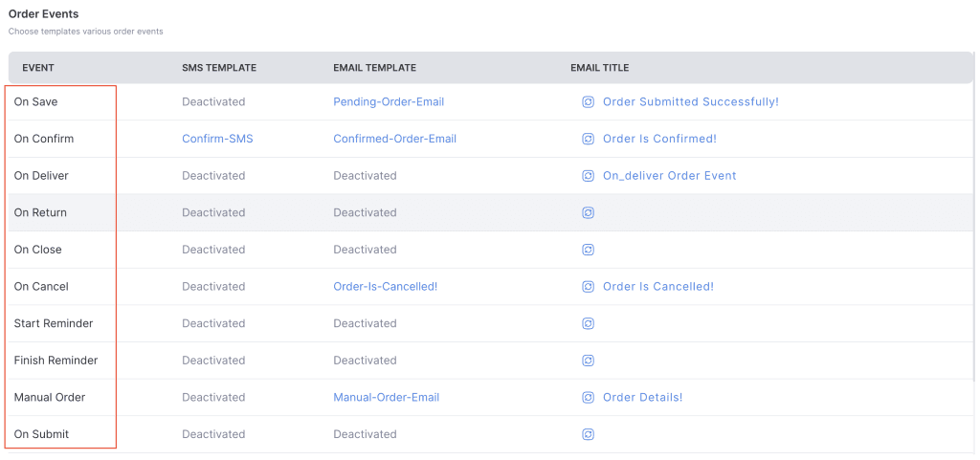Click the email title icon for Start Reminder

tap(589, 323)
